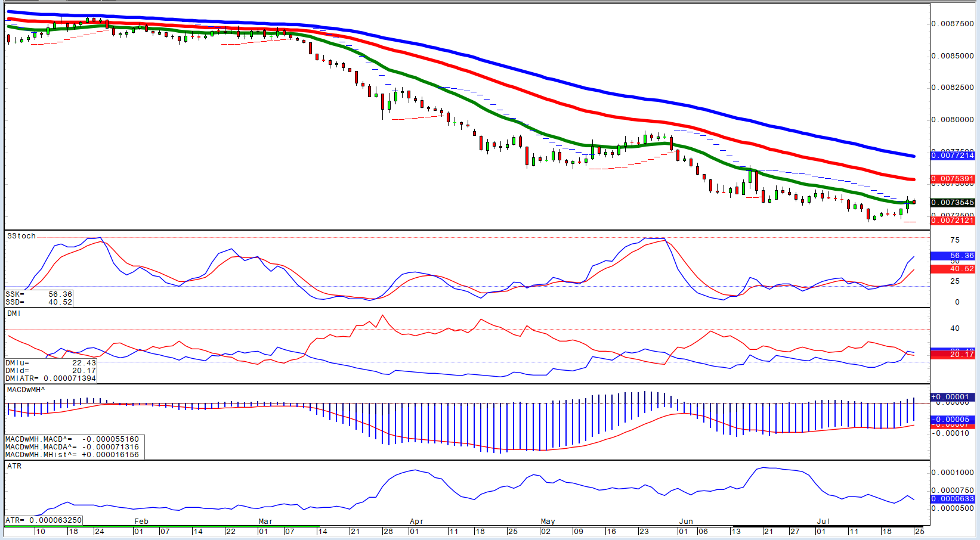Click the blue 56.36 stochastic axis tag
Screen dimensions: 980x540
click(x=953, y=256)
